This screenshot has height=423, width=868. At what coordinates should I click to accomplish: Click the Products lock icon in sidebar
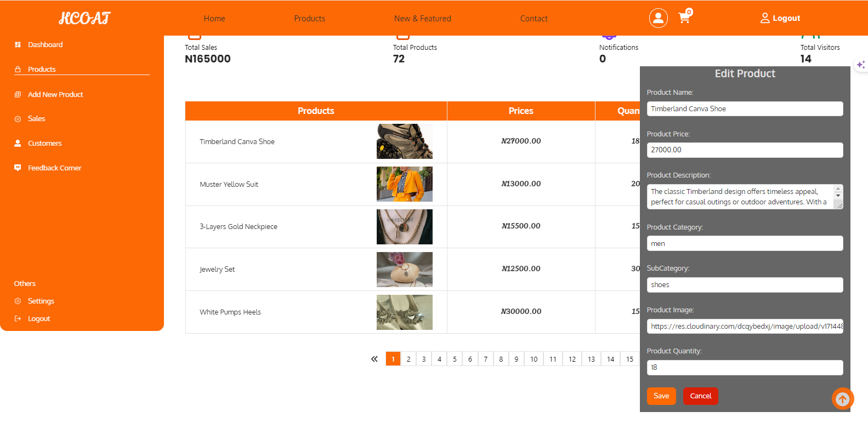click(x=18, y=69)
